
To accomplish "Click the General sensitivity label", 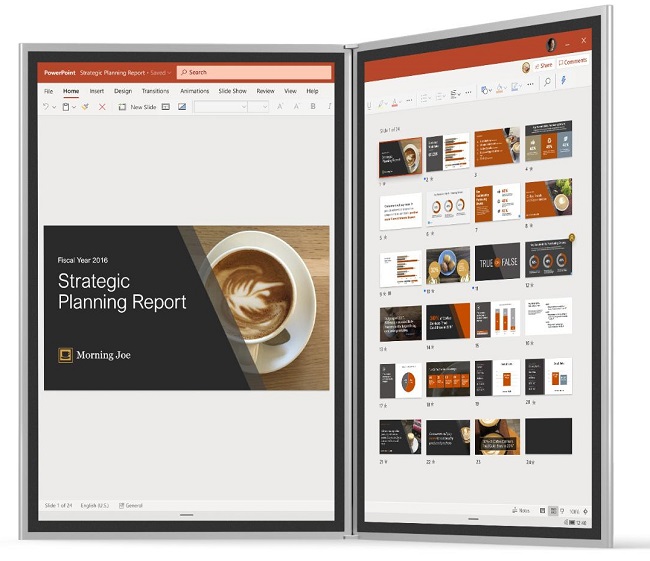I will [x=131, y=505].
